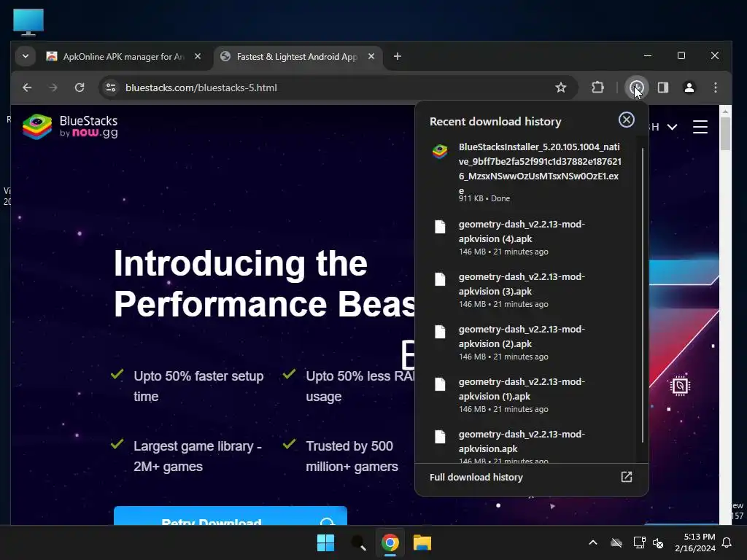Show hidden system tray icons

coord(593,542)
